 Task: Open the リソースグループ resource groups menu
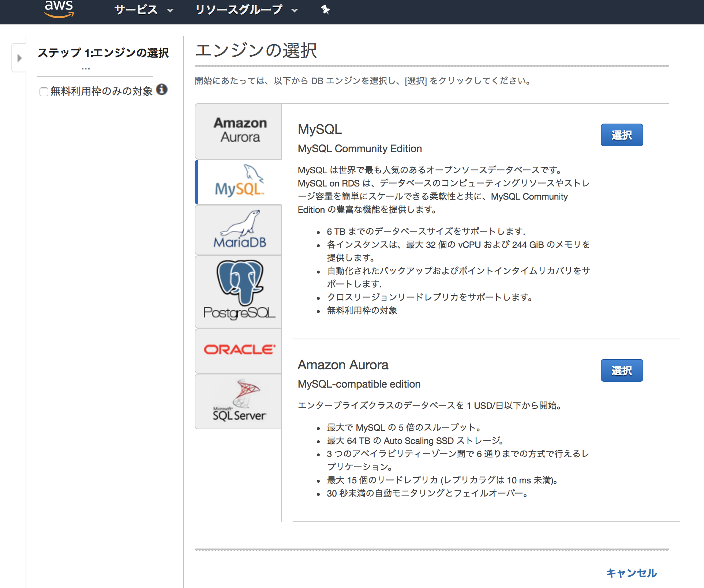246,10
